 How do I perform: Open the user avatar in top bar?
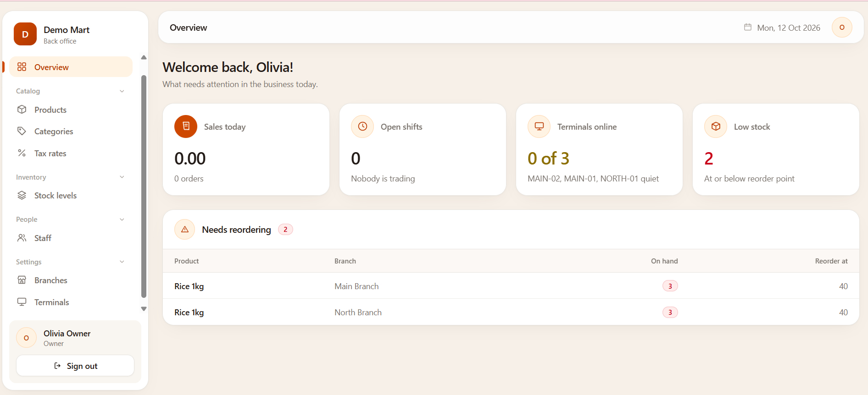point(842,27)
